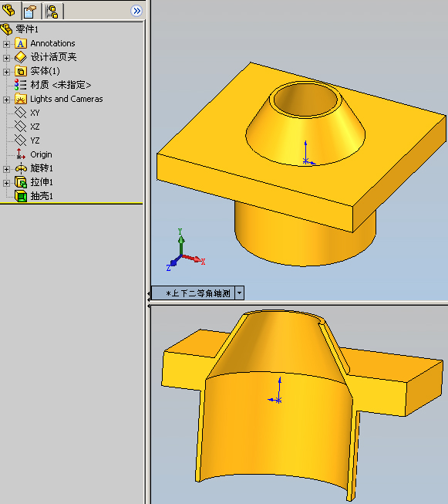Click the *上下二等角轴测 view label
The height and width of the screenshot is (504, 448).
(198, 293)
